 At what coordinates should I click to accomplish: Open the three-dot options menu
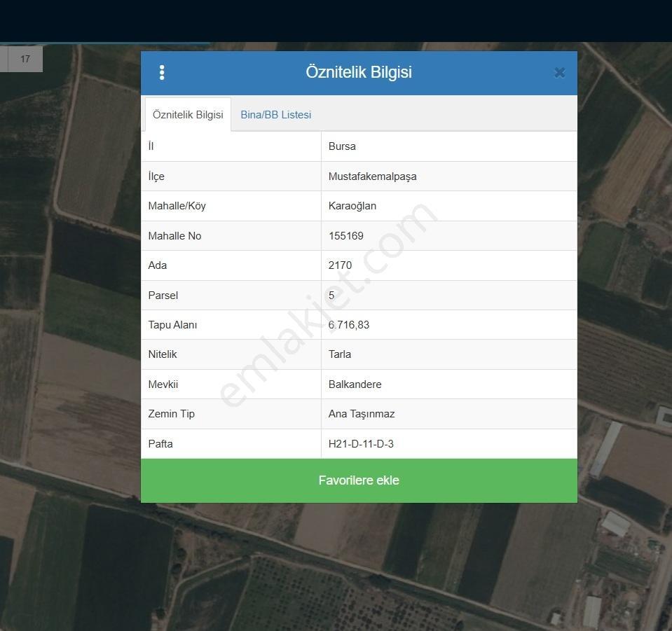click(162, 73)
